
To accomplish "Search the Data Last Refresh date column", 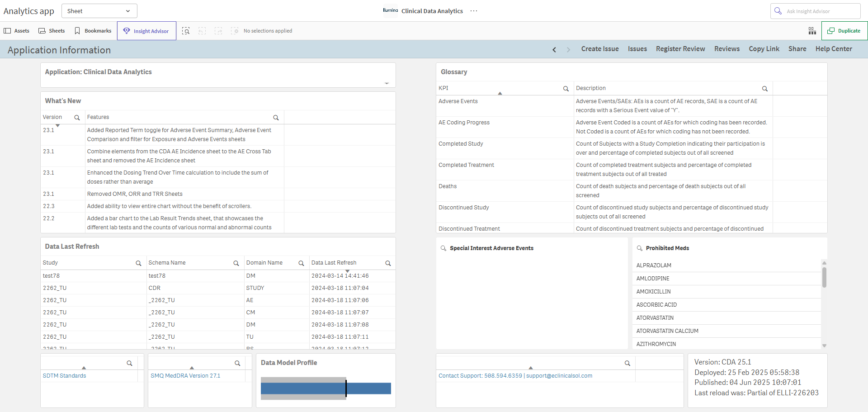I will point(388,263).
